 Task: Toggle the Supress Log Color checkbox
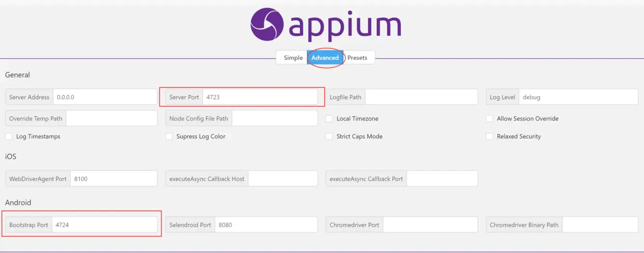169,136
